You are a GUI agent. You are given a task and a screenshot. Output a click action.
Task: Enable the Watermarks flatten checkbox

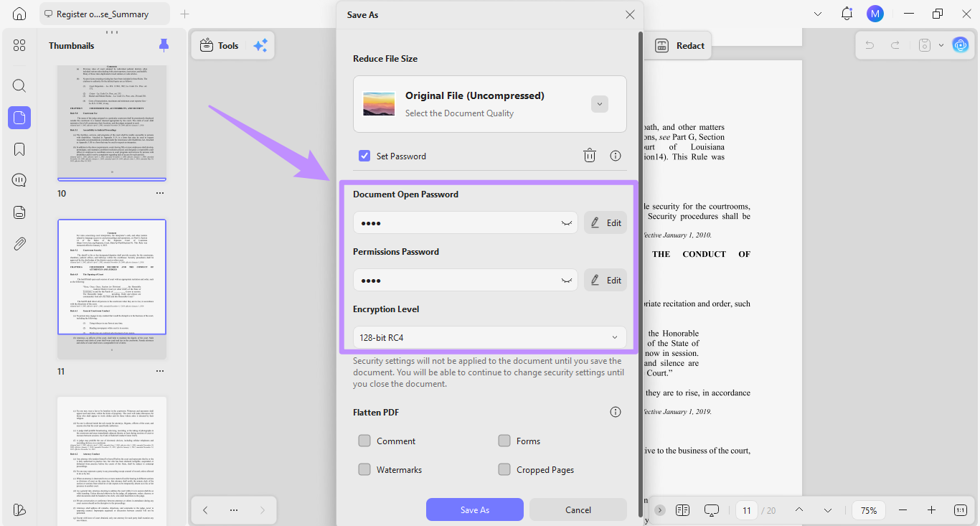[x=364, y=469]
